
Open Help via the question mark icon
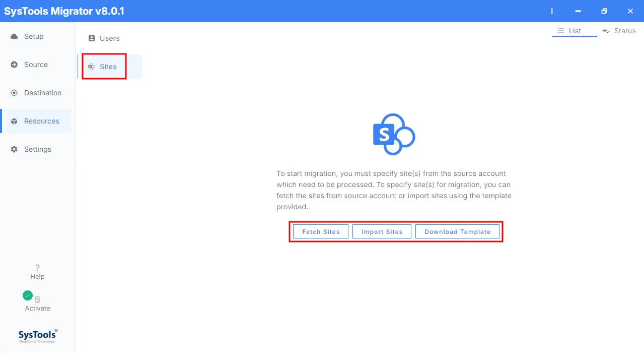tap(37, 268)
